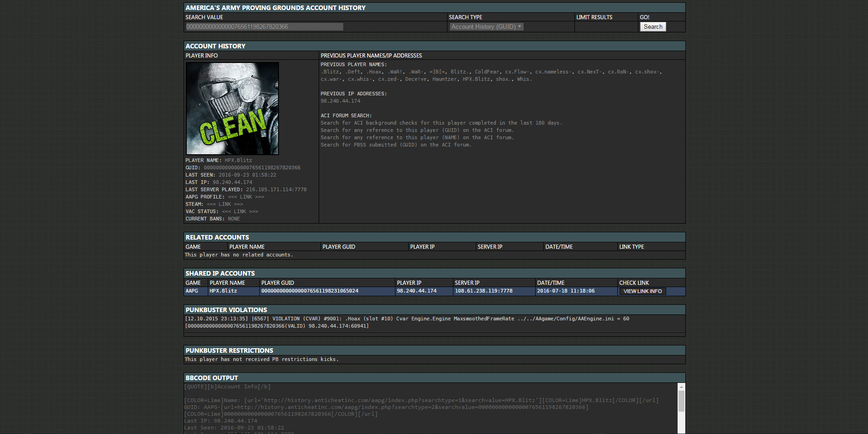Click the GUID value in Player Info

point(252,167)
